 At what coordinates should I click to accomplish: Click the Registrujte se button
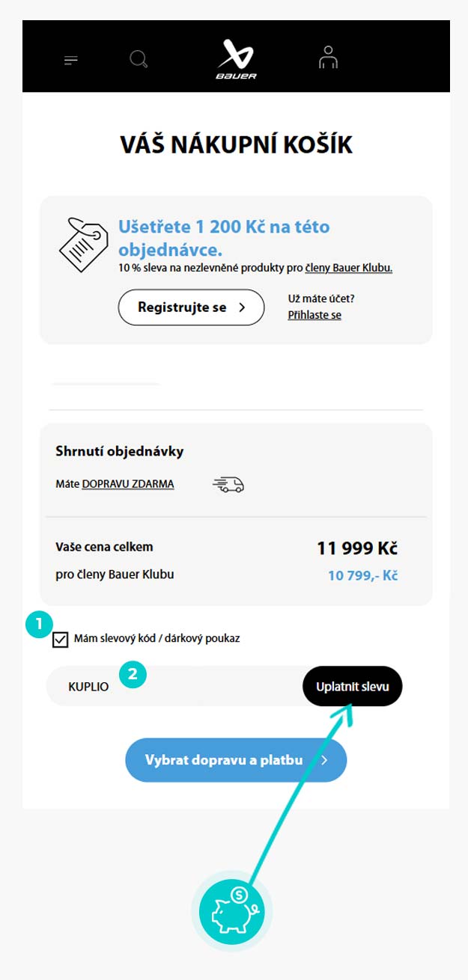(x=191, y=307)
